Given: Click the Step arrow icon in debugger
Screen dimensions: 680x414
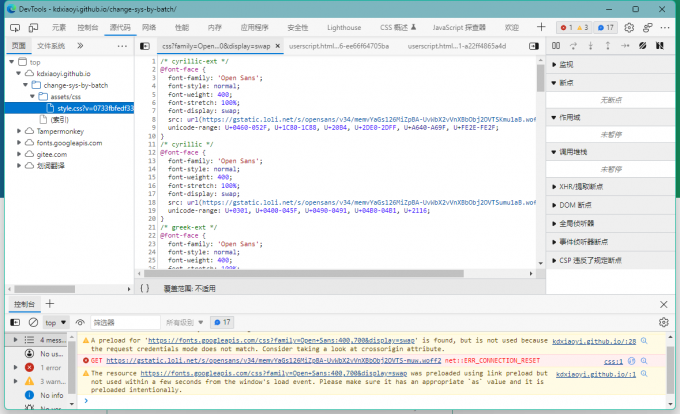Looking at the screenshot, I should 625,46.
